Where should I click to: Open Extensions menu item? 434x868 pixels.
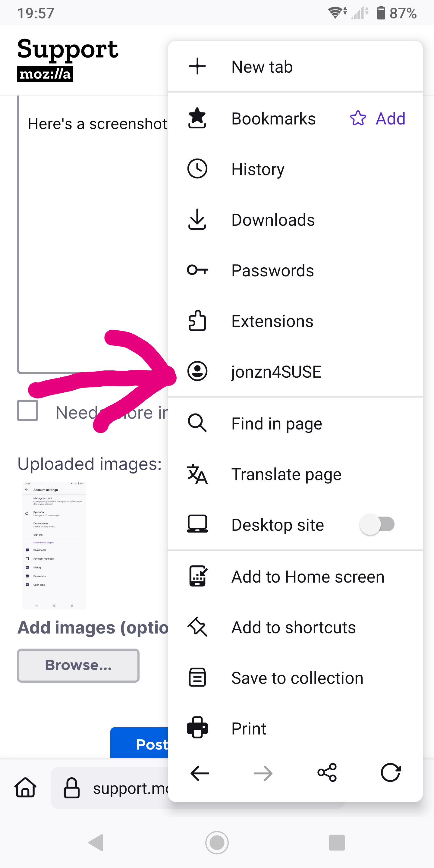[272, 321]
